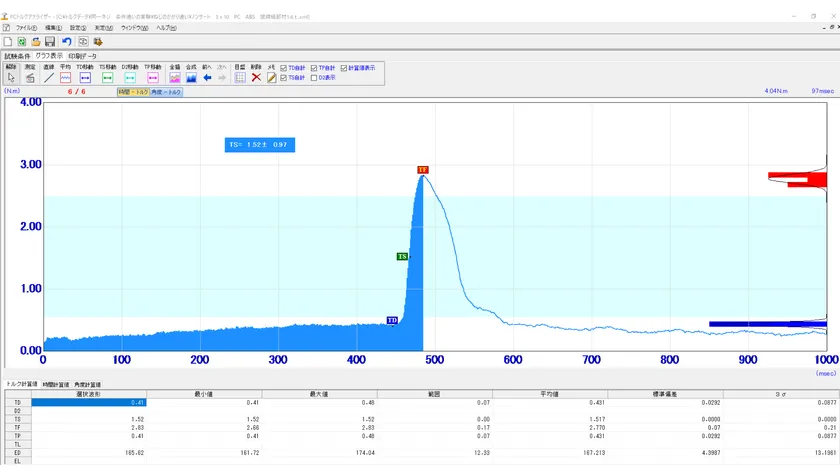Click the new file icon
This screenshot has width=840, height=473.
tap(8, 41)
